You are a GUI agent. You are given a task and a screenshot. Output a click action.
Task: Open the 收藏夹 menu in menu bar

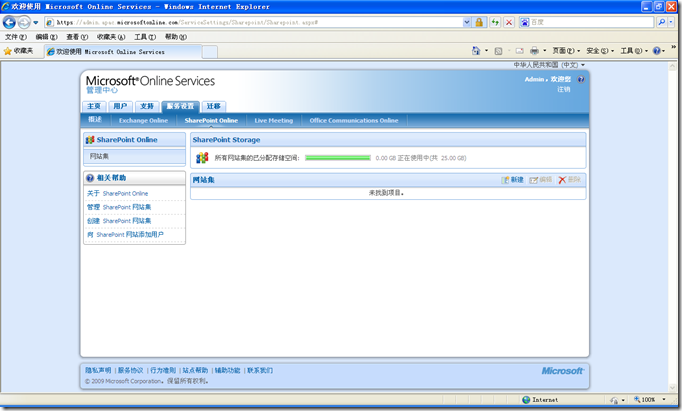111,37
